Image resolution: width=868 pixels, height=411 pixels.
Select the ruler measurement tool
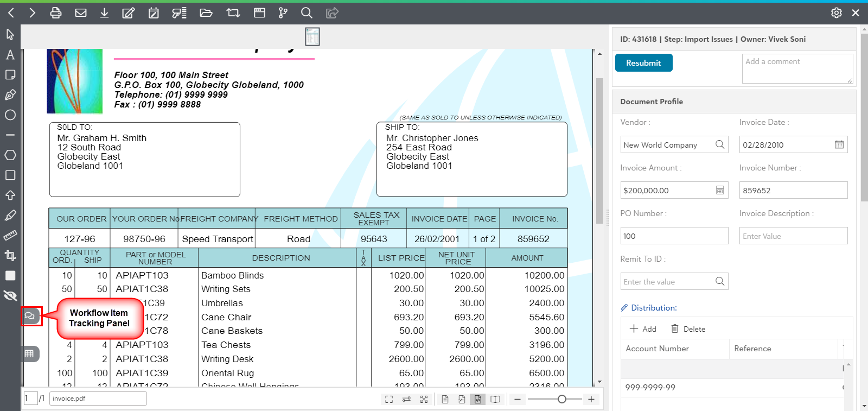click(10, 235)
